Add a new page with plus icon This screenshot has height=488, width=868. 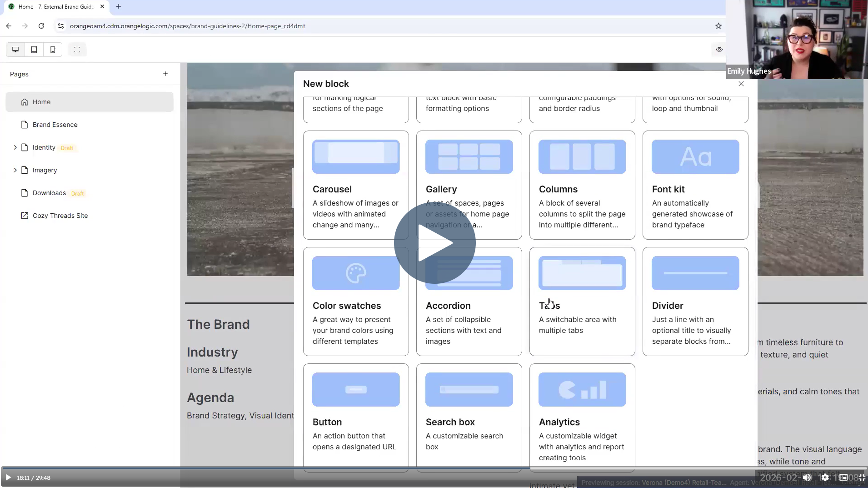[x=165, y=74]
